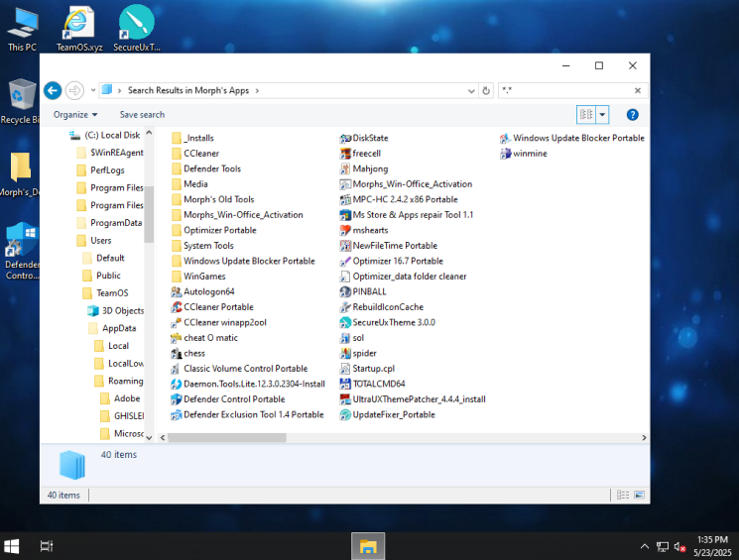Screen dimensions: 739x560
Task: Select (C:) Local Disk in navigation pane
Action: pos(105,135)
